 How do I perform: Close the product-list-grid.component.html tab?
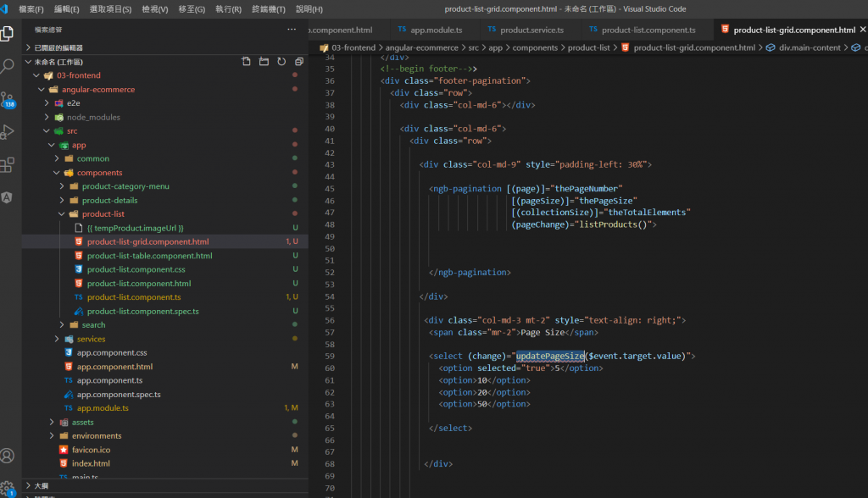point(863,30)
